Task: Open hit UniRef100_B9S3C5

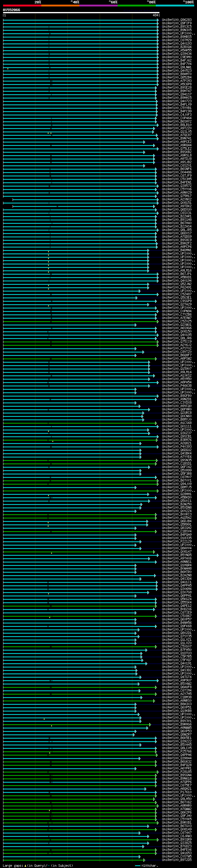Action: 177,26
